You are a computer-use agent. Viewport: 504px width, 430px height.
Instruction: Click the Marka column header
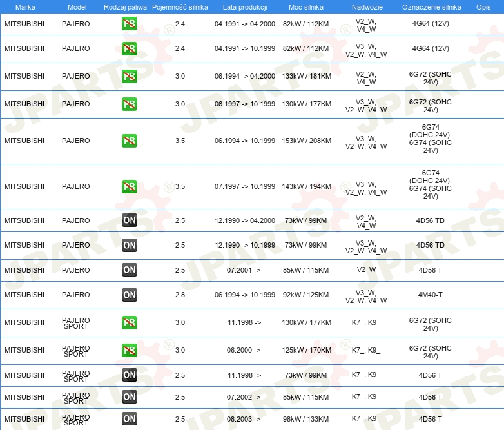(x=25, y=7)
